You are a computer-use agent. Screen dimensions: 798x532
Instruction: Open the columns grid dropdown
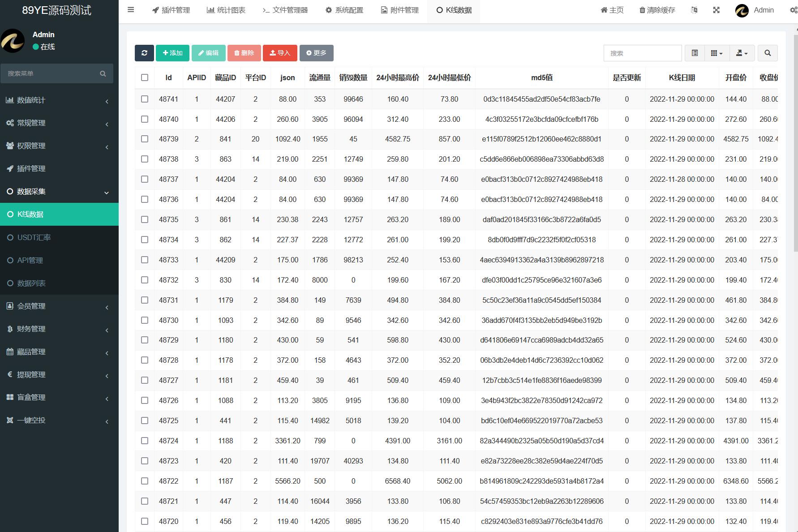click(x=716, y=53)
